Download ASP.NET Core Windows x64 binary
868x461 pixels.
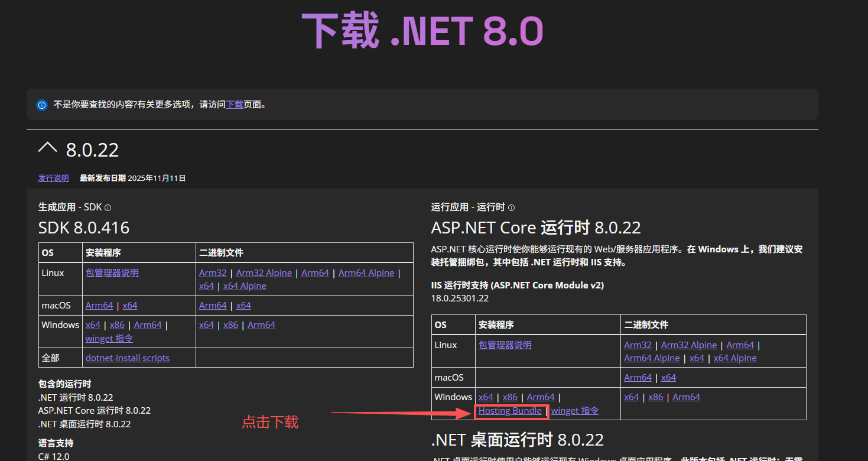[x=632, y=397]
